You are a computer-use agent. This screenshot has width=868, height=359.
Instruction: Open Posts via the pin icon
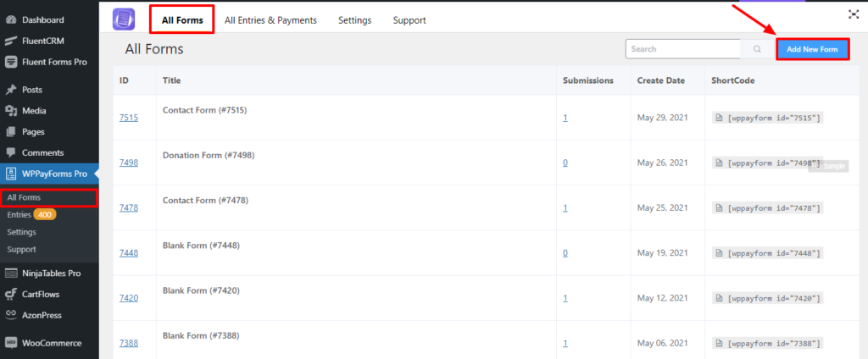[11, 90]
